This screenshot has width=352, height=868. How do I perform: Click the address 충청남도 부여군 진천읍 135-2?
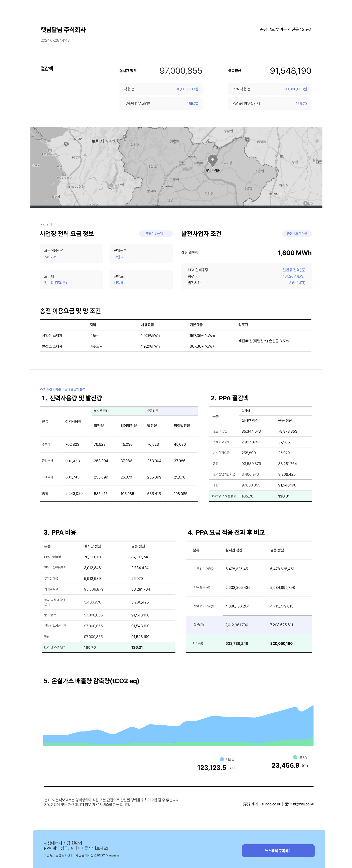click(x=285, y=30)
